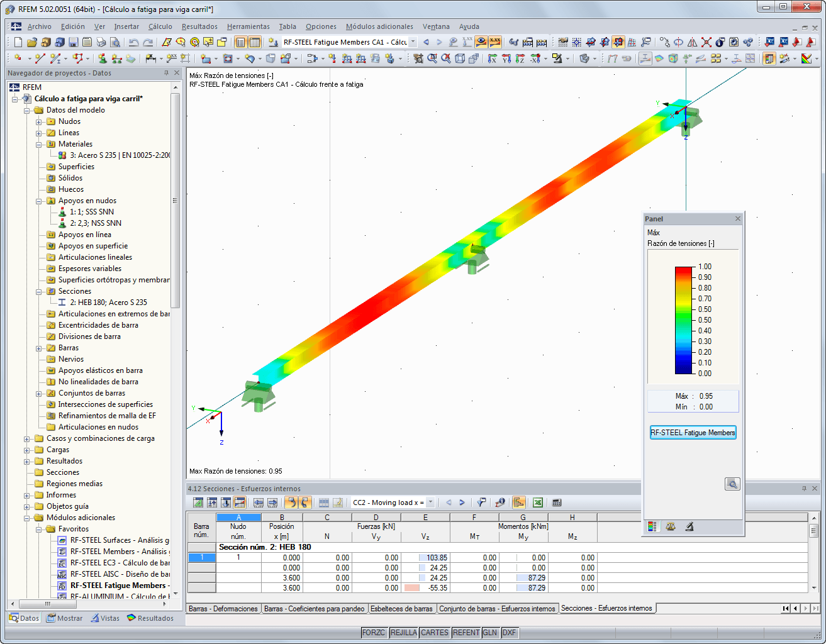This screenshot has height=644, width=826.
Task: Toggle the table display toolbar icon
Action: pos(254,42)
